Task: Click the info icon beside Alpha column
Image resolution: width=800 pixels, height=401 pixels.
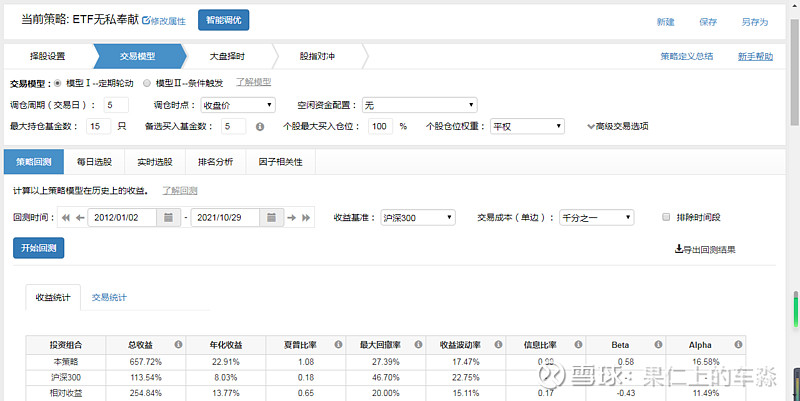Action: (x=738, y=345)
